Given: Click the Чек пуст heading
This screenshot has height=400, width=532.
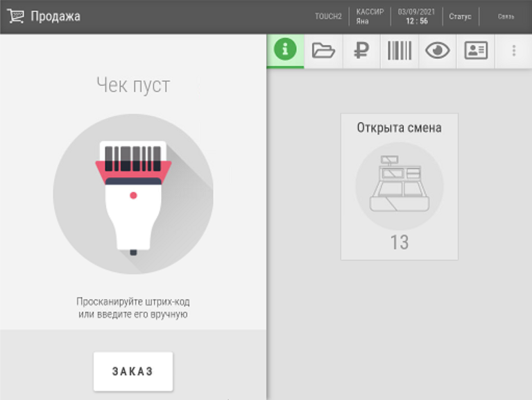Looking at the screenshot, I should click(x=133, y=85).
